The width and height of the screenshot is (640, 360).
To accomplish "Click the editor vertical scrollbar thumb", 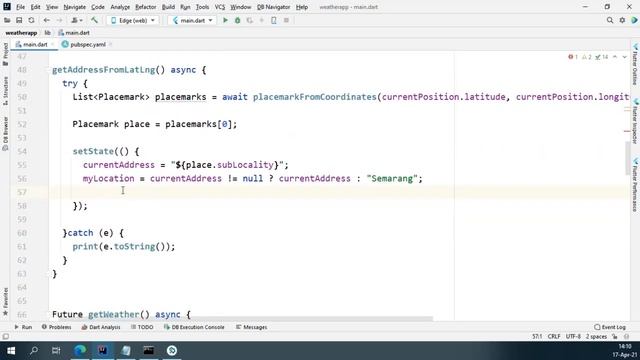I will (627, 158).
